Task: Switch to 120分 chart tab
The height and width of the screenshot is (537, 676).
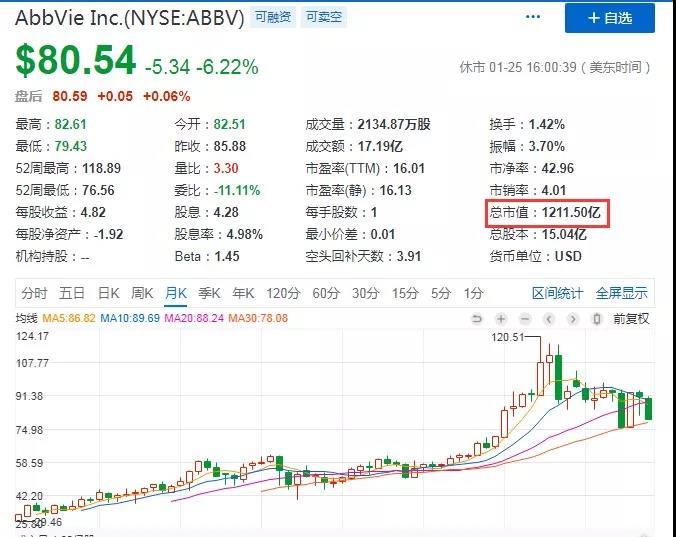Action: click(283, 293)
